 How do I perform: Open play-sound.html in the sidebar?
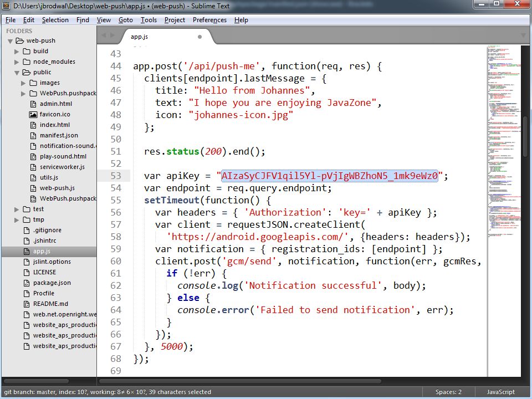(63, 156)
